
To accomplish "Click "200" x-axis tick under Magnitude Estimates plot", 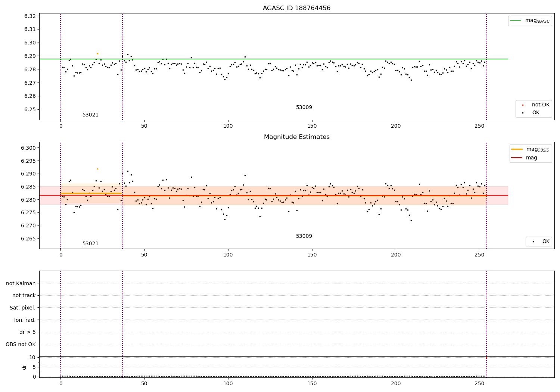I will (x=396, y=255).
